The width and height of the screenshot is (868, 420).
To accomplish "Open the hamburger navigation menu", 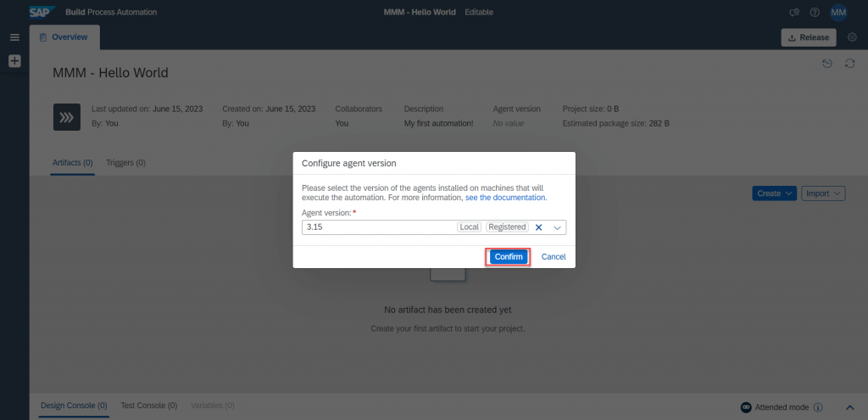I will tap(15, 37).
